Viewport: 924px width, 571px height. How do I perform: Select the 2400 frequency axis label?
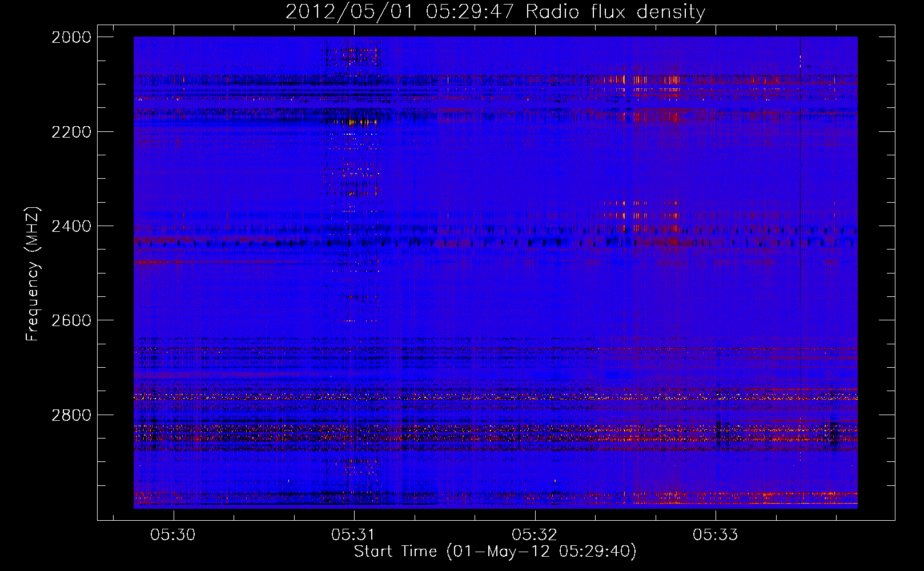[71, 226]
